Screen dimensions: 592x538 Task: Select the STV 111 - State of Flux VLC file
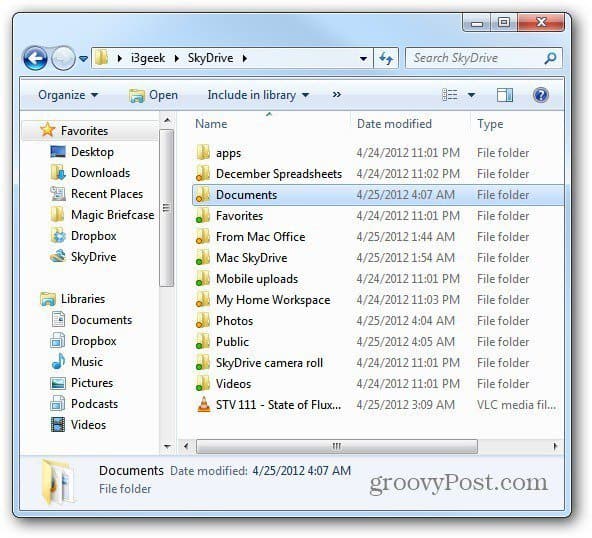click(x=378, y=405)
